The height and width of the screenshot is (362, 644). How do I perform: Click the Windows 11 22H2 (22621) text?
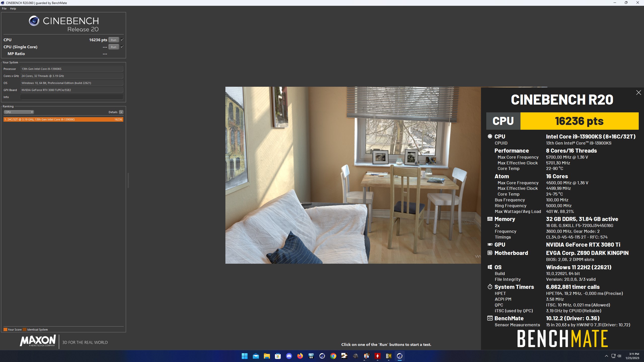coord(579,267)
